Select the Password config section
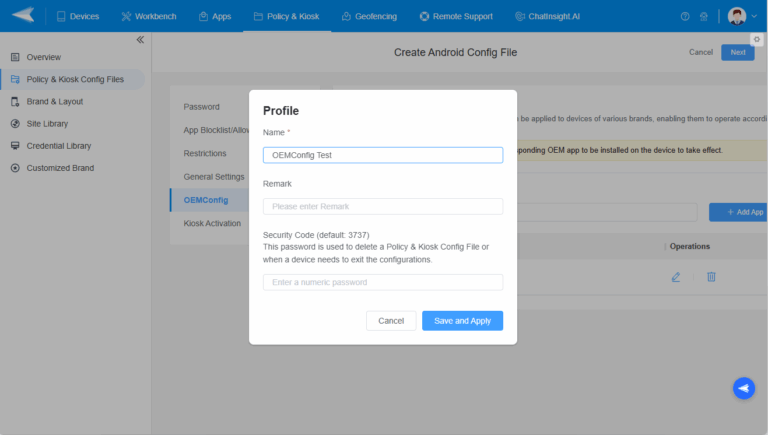The height and width of the screenshot is (435, 768). click(x=201, y=107)
